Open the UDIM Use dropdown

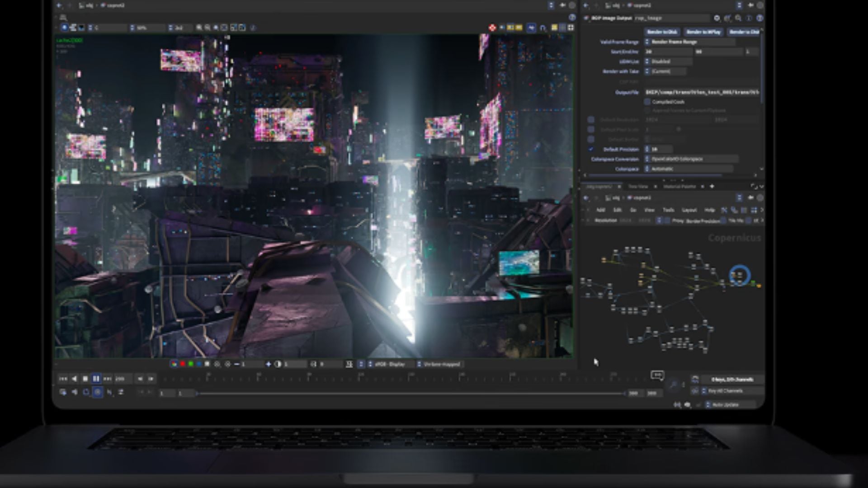point(668,61)
